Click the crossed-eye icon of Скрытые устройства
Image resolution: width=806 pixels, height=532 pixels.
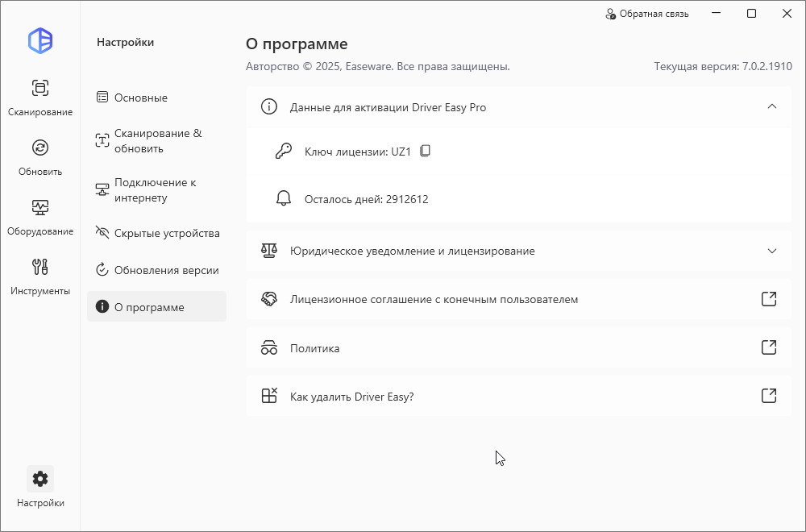click(x=102, y=232)
